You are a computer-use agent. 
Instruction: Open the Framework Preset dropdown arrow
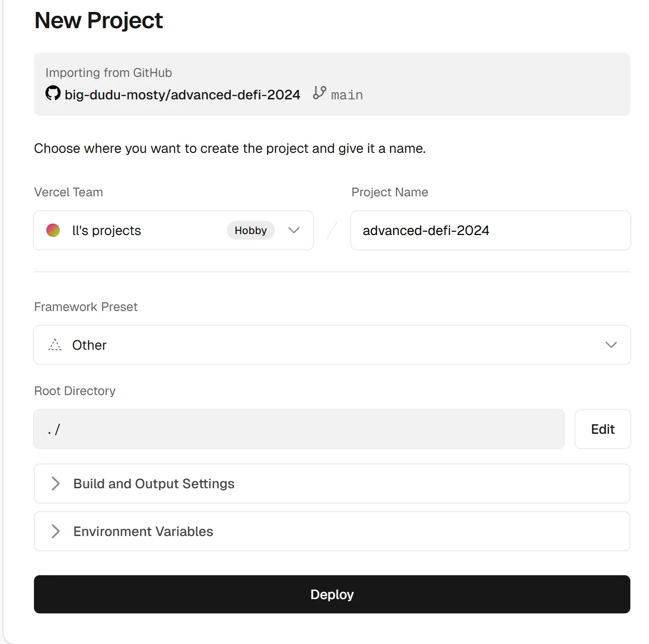611,345
